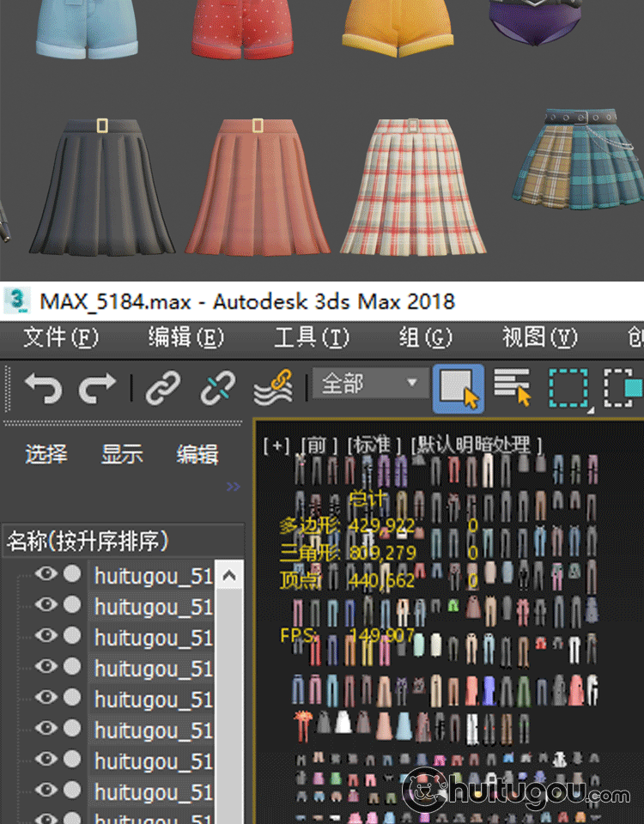
Task: Open the 工具(T) menu
Action: coord(311,337)
